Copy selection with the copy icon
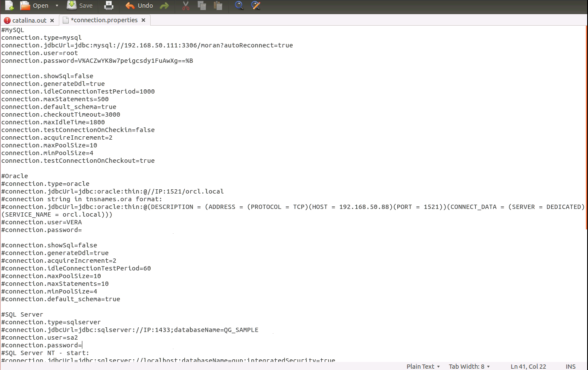The height and width of the screenshot is (370, 588). coord(202,6)
